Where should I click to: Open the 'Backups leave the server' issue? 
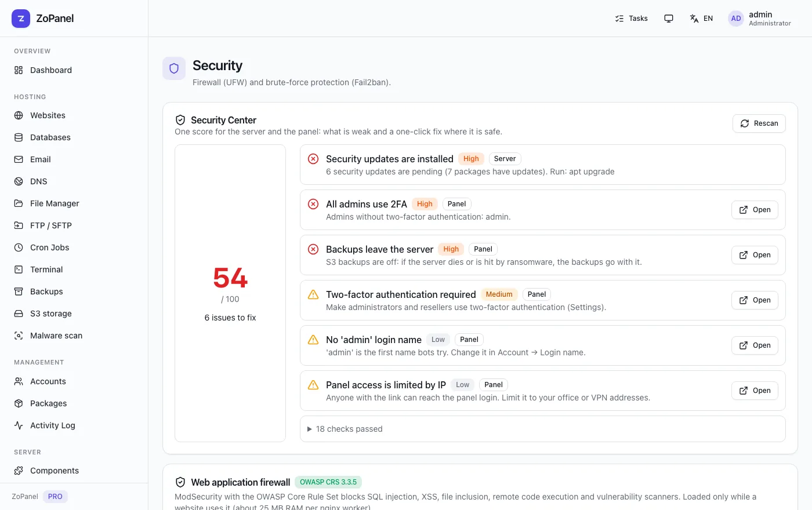755,255
